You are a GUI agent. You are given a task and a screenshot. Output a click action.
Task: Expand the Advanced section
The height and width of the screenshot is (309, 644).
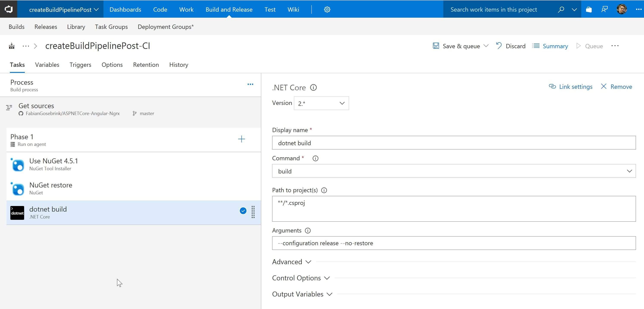click(291, 262)
